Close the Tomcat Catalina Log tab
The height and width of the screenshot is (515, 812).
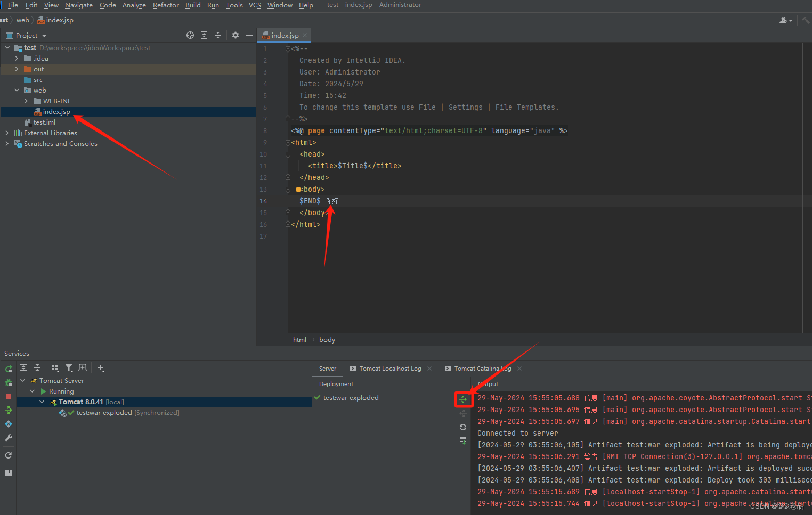519,369
